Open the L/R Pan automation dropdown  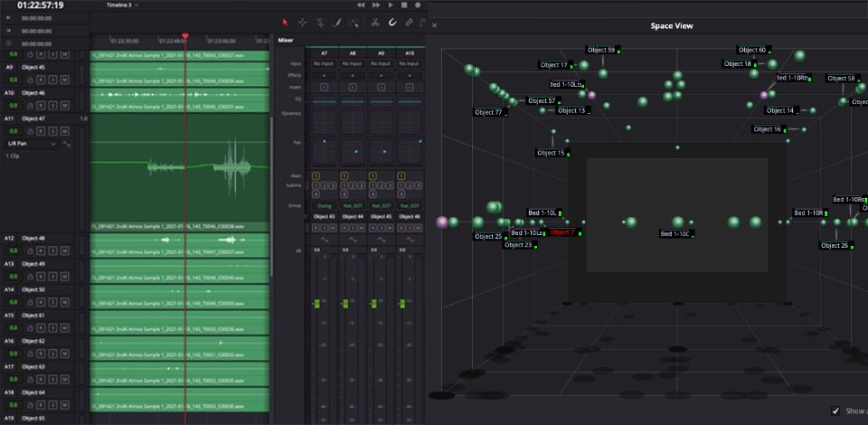[x=33, y=144]
